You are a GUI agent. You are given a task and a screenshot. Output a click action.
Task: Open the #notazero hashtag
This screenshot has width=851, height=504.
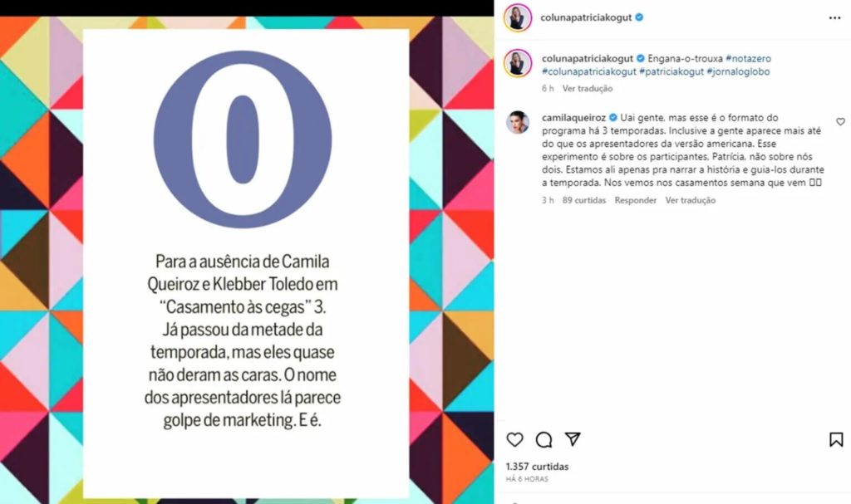(748, 58)
